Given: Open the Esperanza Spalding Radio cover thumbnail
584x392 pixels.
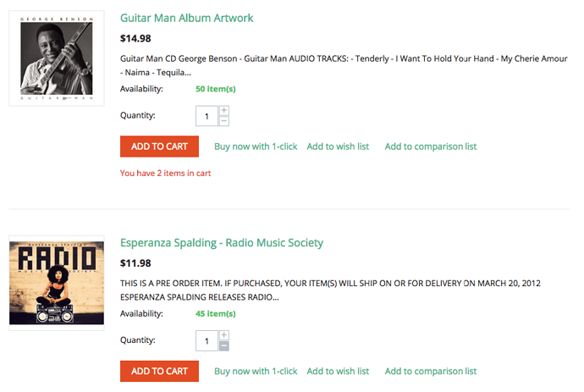Looking at the screenshot, I should (x=57, y=283).
